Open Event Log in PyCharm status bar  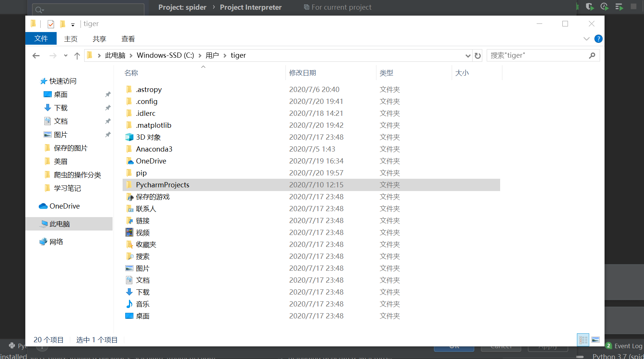[x=624, y=346]
